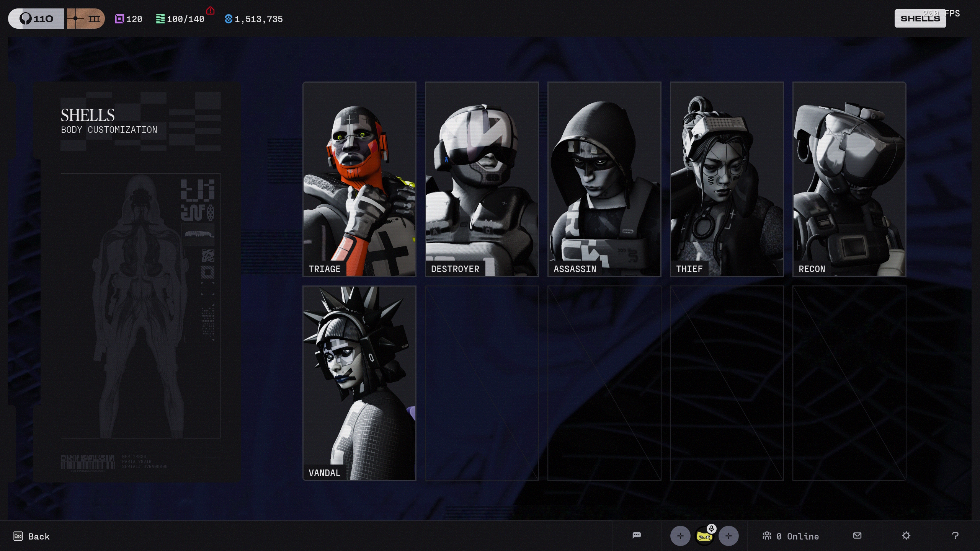Select the SHELLS tab
The height and width of the screenshot is (551, 980).
coord(920,18)
